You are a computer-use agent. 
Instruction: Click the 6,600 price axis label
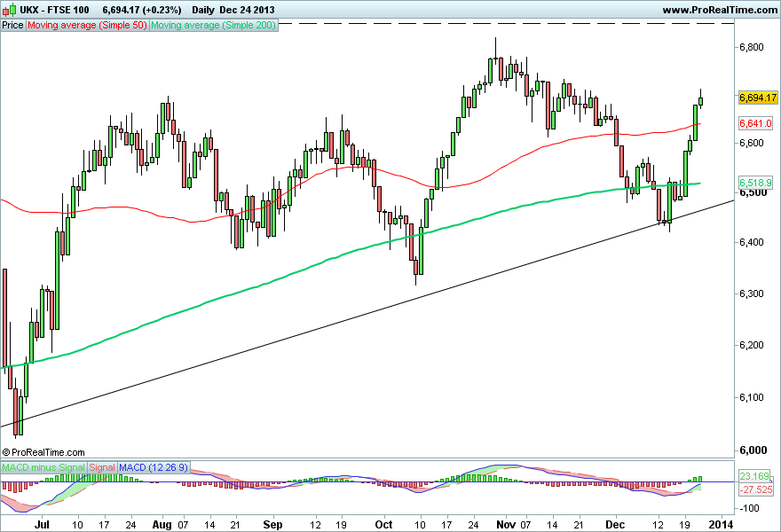[751, 143]
